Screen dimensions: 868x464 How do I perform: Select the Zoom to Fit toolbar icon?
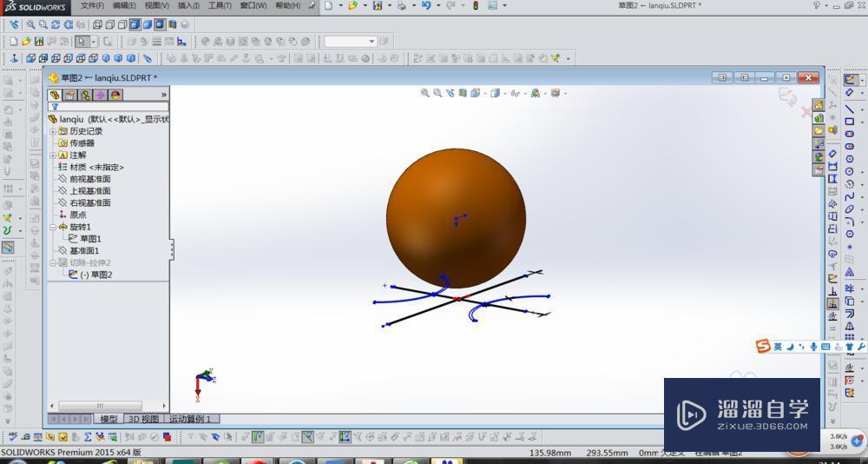[30, 24]
